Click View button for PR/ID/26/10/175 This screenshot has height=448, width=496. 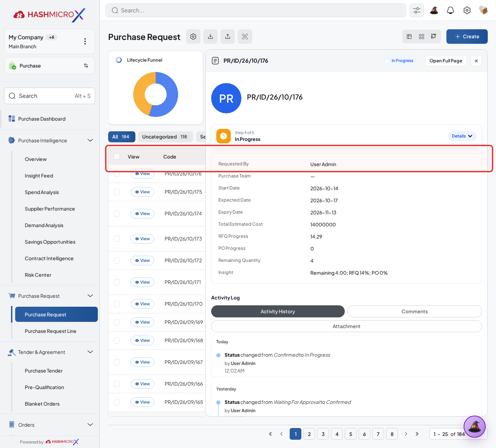(142, 192)
